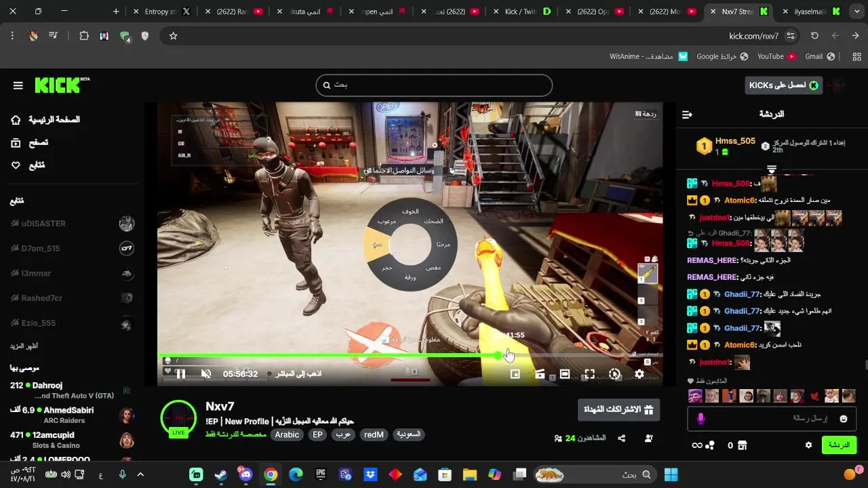
Task: Open the متابع following page
Action: [x=28, y=165]
